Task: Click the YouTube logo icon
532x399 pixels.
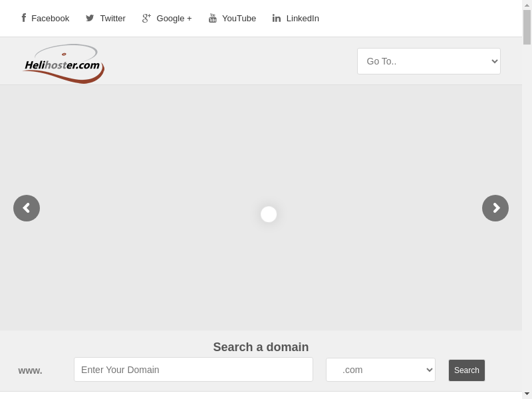Action: tap(213, 18)
